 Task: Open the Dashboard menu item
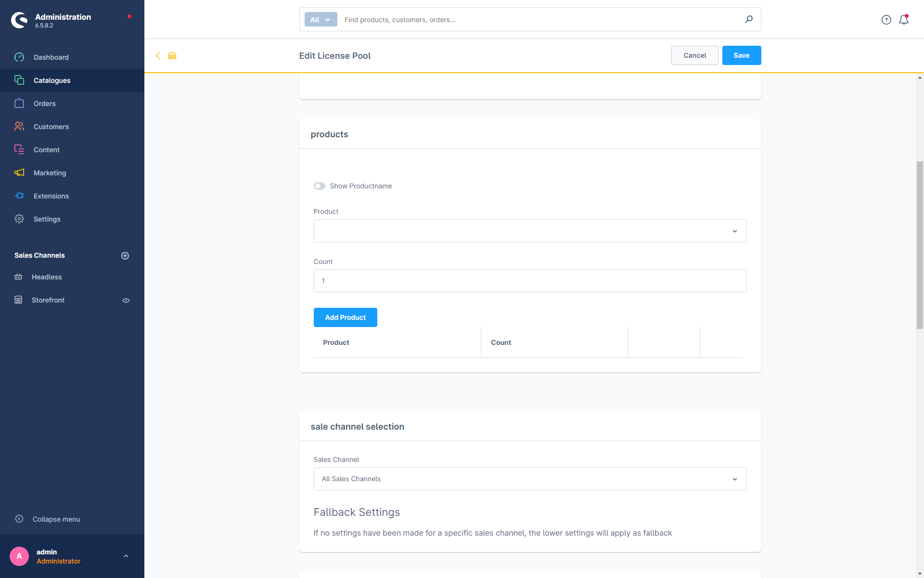click(x=72, y=57)
